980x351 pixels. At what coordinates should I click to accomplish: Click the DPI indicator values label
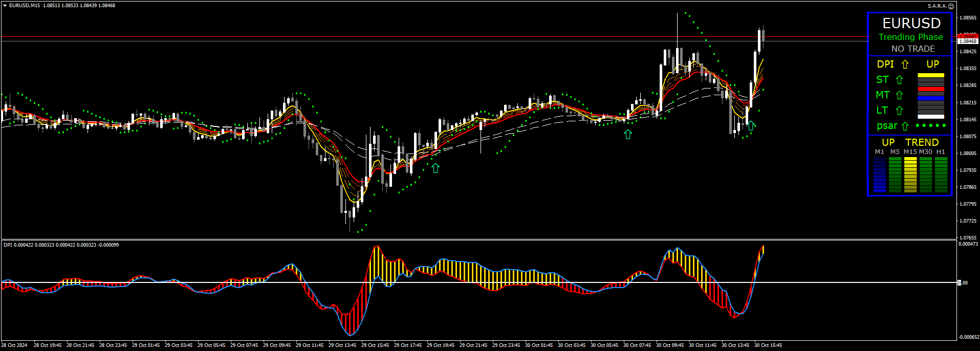point(61,245)
